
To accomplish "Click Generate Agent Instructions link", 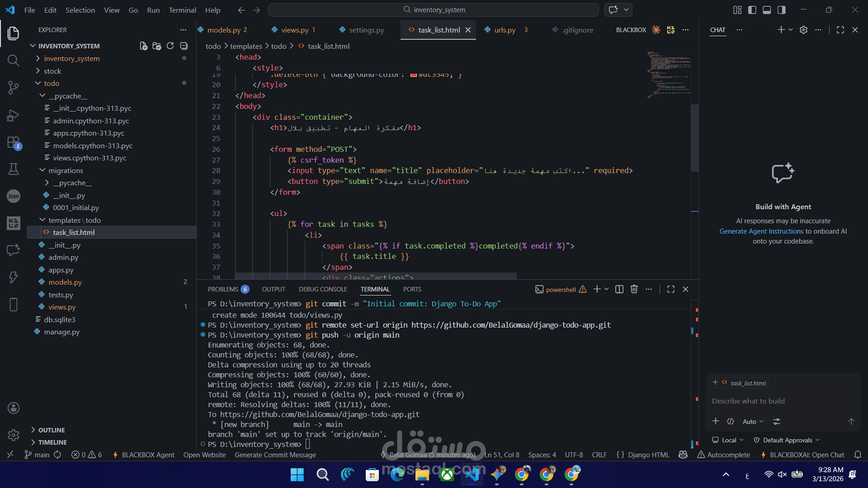I will [761, 231].
